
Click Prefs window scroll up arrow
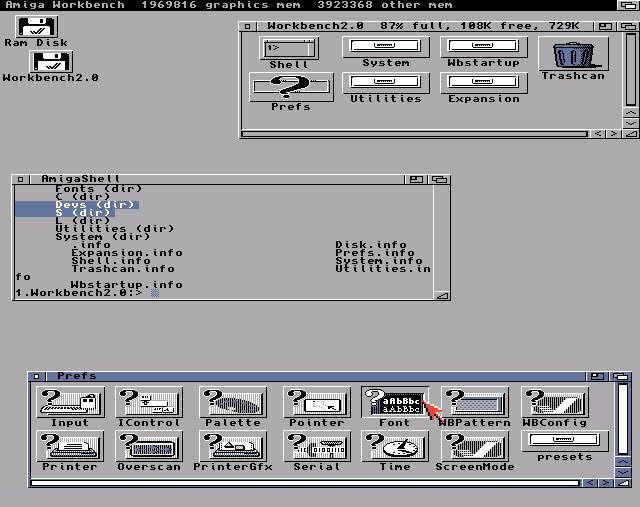(623, 462)
